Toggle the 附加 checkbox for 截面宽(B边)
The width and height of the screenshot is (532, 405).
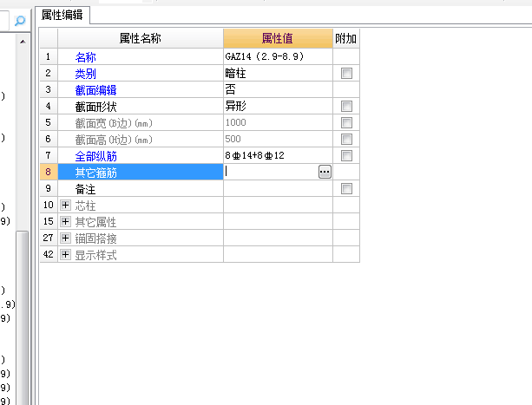(346, 122)
